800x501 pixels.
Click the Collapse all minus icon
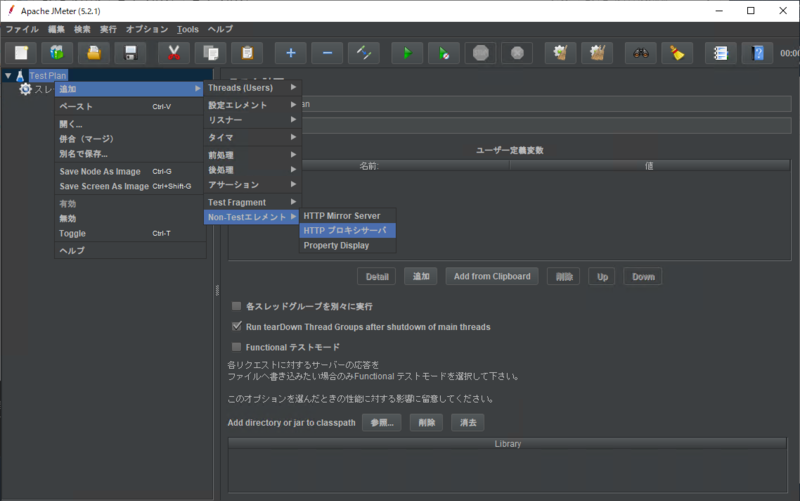pyautogui.click(x=328, y=53)
